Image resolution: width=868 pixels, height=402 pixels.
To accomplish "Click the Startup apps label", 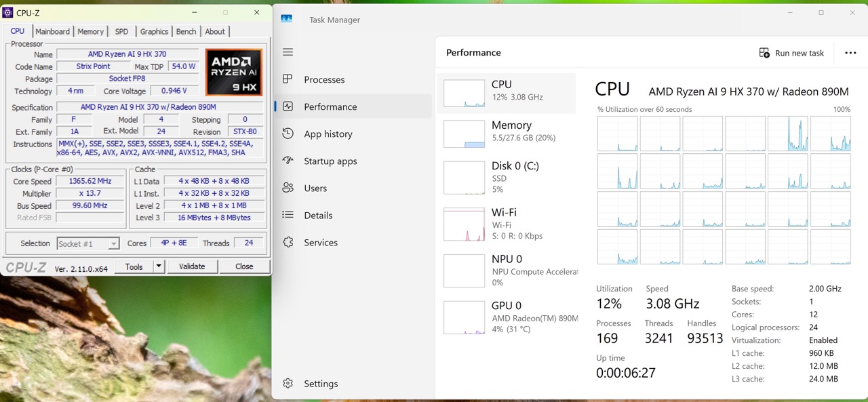I will pyautogui.click(x=330, y=161).
